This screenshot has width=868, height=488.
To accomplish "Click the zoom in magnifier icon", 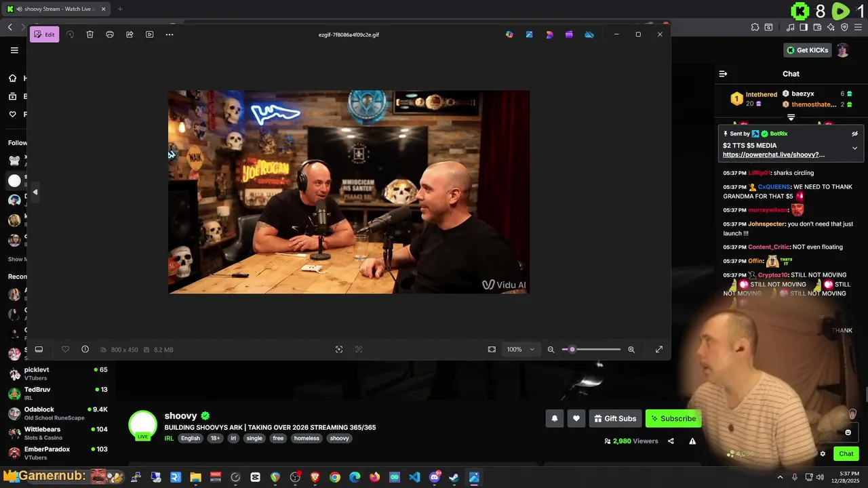I will click(631, 350).
